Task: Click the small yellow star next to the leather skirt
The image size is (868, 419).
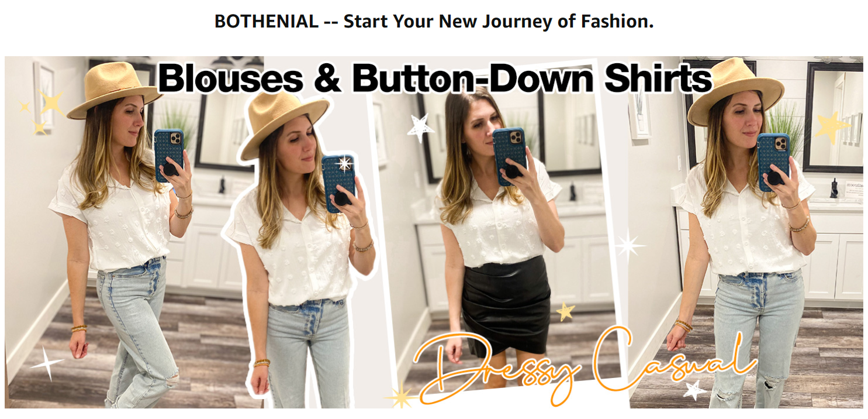Action: click(565, 311)
